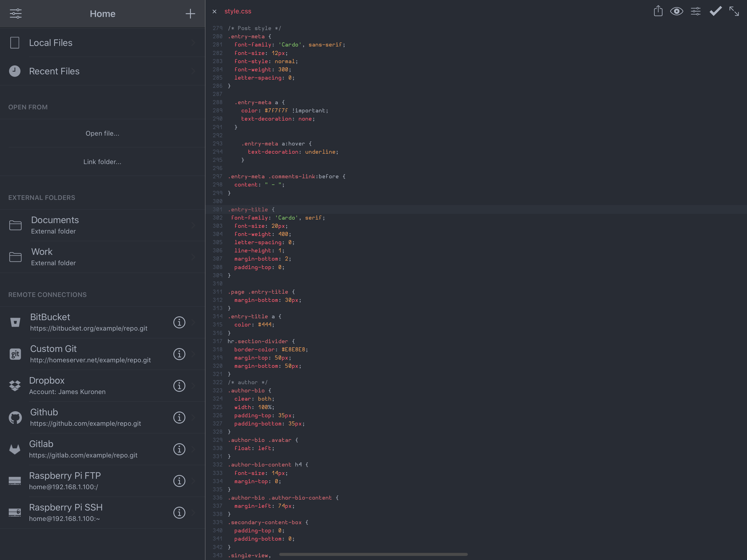
Task: Show info for Dropbox account
Action: (x=179, y=386)
